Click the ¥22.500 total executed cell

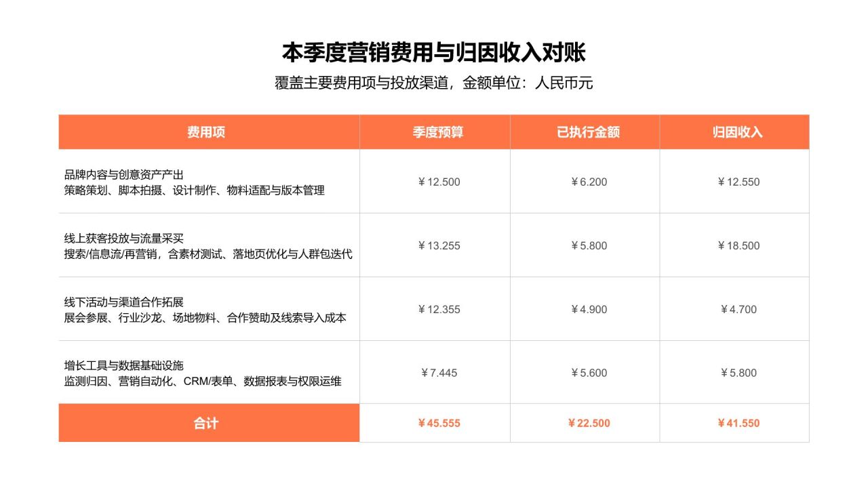coord(588,423)
